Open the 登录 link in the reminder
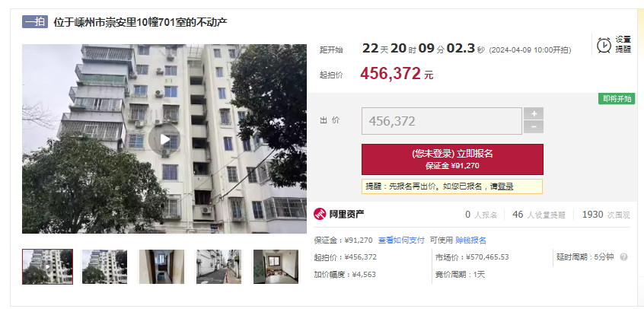 click(505, 186)
